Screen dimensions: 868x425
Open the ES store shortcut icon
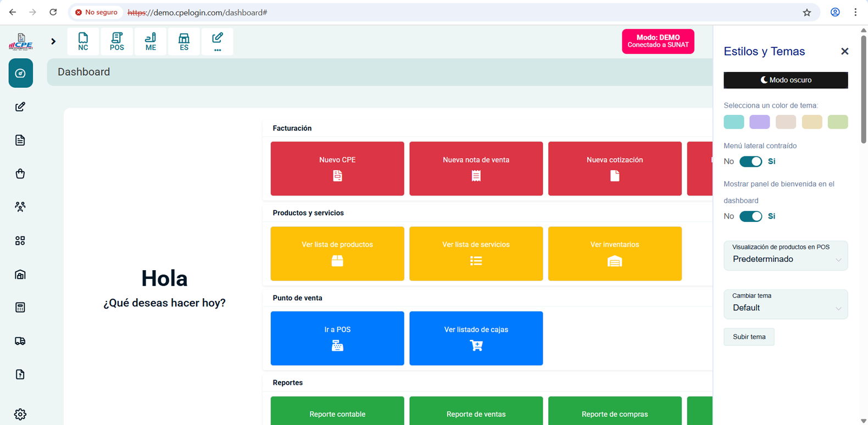point(184,42)
